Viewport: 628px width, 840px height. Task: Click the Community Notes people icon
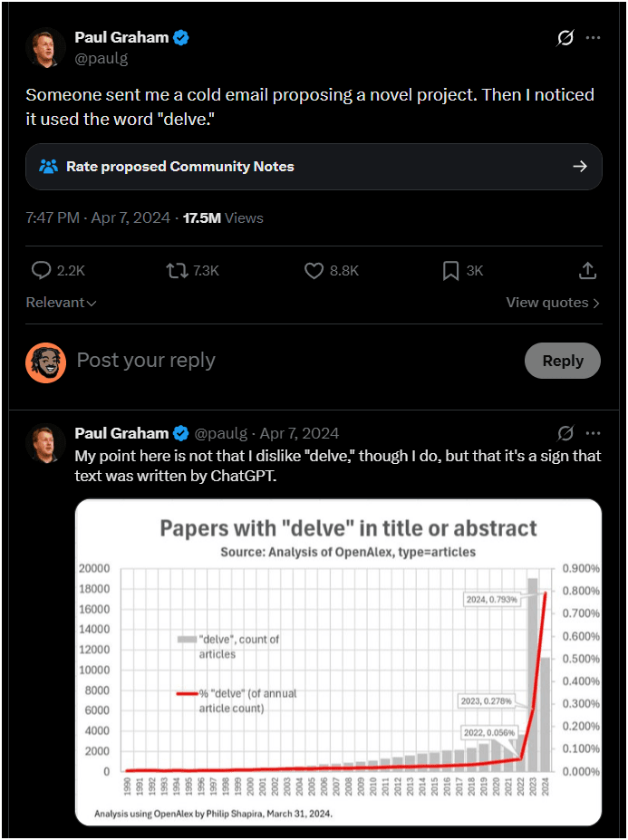pos(49,167)
